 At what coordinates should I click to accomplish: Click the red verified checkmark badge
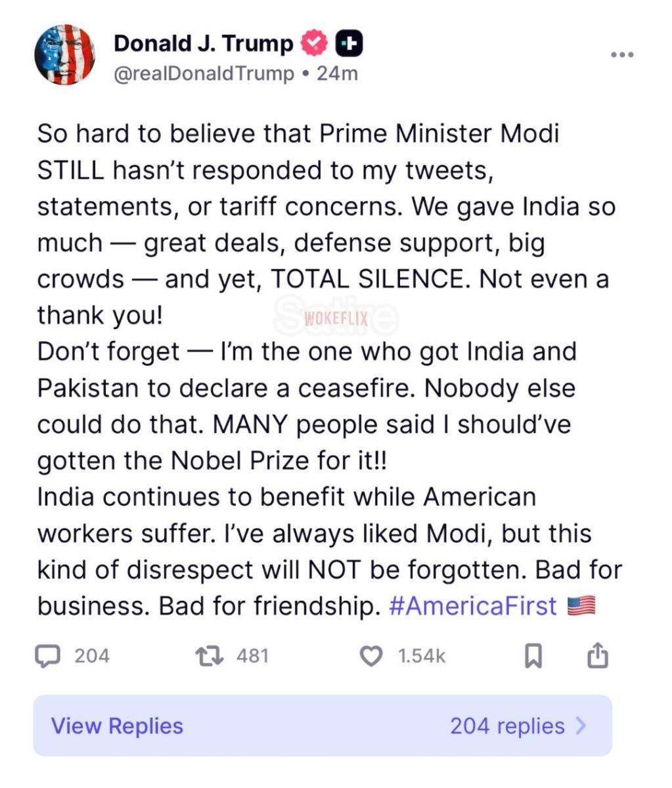click(x=314, y=43)
